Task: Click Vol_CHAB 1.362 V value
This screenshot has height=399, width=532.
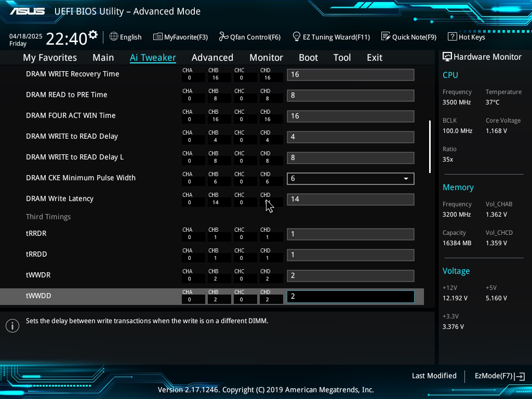Action: click(496, 215)
